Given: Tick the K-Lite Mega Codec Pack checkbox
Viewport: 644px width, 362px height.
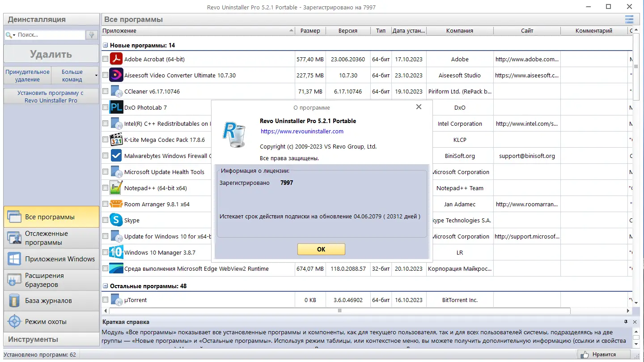Looking at the screenshot, I should coord(105,140).
